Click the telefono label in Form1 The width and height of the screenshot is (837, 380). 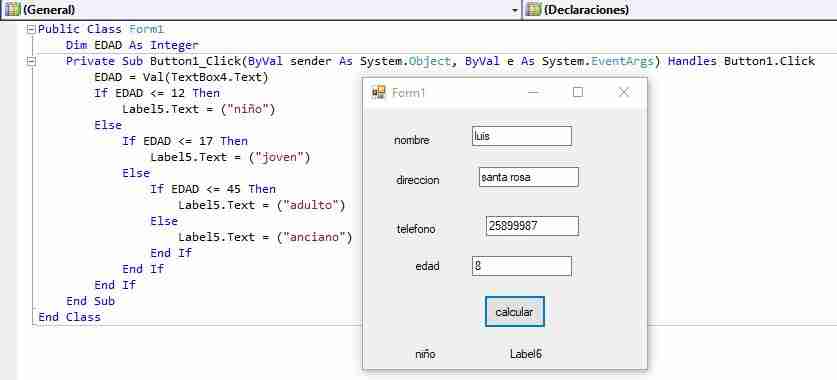pos(416,229)
